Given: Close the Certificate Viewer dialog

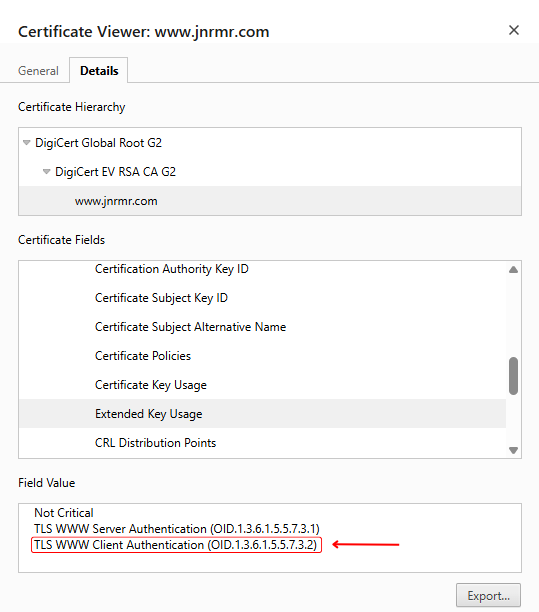Looking at the screenshot, I should [x=514, y=30].
